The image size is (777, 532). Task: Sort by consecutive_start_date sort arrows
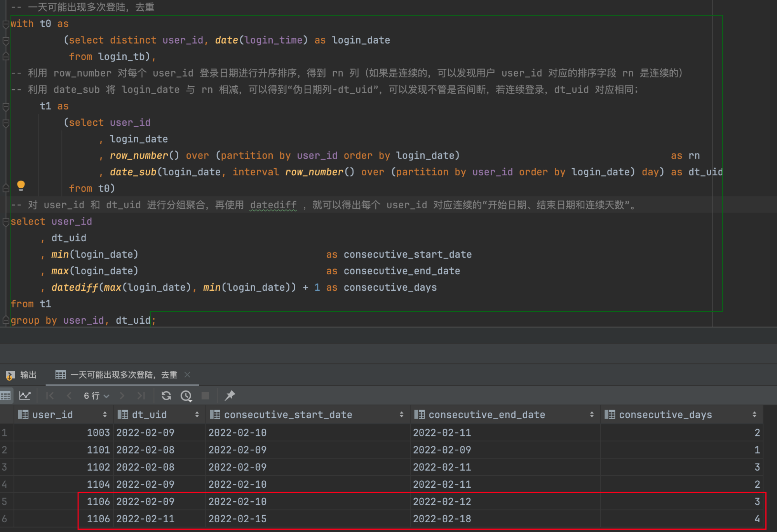click(x=401, y=415)
